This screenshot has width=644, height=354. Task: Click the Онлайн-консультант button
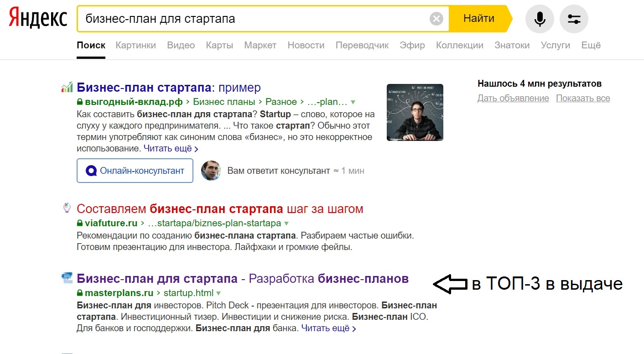pos(135,171)
